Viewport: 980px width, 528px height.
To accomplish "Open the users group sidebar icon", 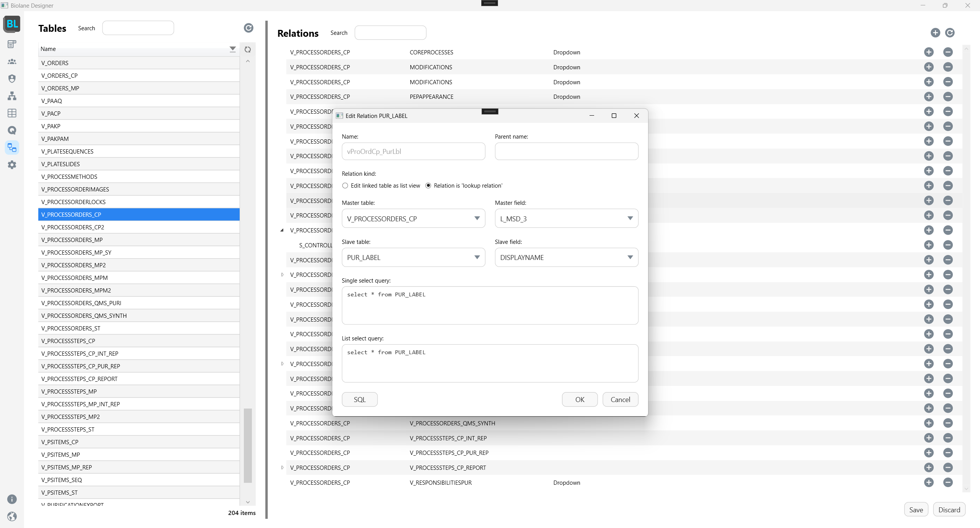I will pyautogui.click(x=12, y=61).
